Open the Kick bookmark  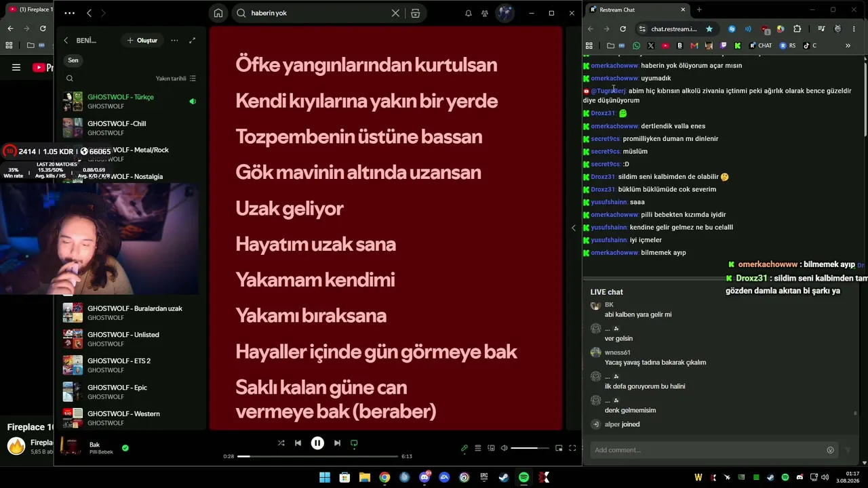[x=738, y=46]
